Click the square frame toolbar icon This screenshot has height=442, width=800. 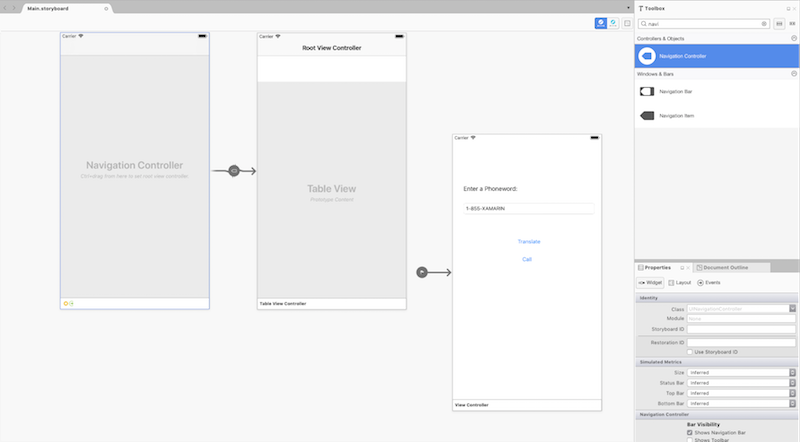click(x=628, y=23)
